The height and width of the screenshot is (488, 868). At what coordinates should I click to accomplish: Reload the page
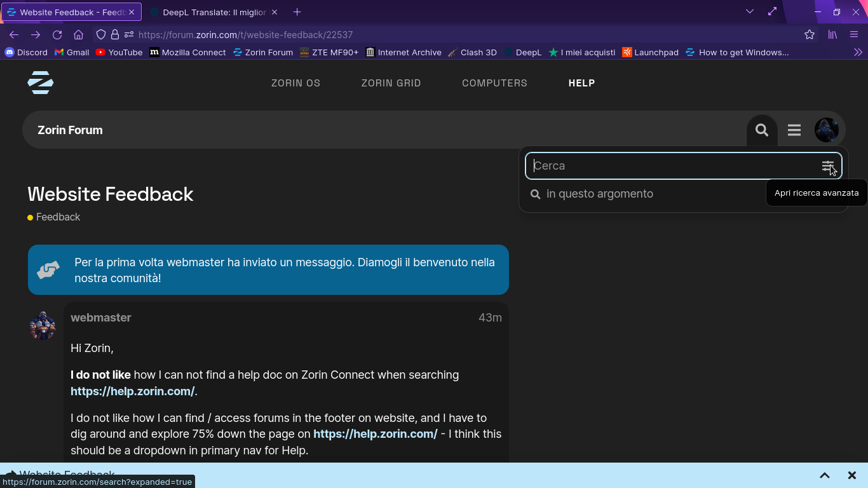click(57, 35)
